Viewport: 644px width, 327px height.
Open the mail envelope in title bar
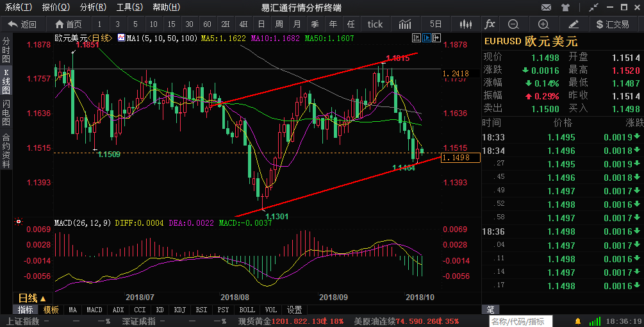click(546, 8)
